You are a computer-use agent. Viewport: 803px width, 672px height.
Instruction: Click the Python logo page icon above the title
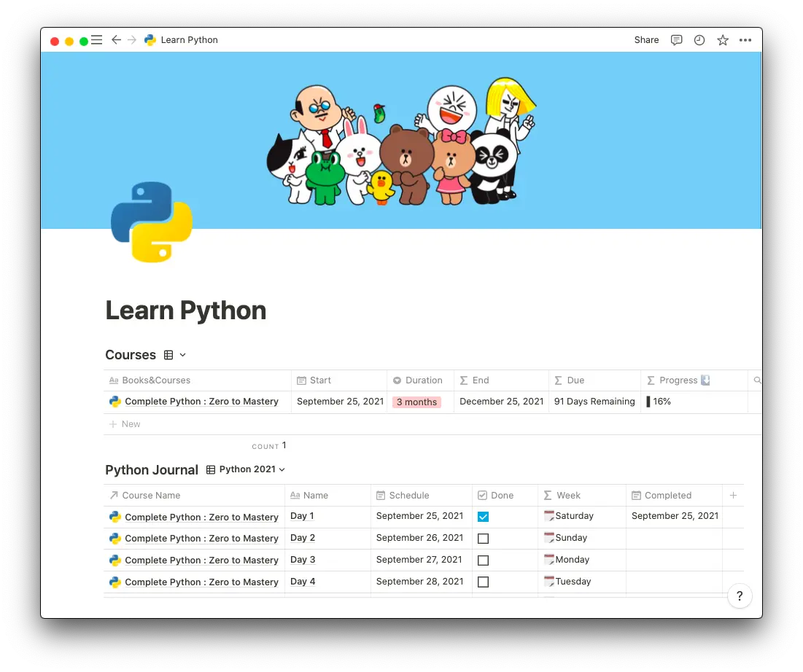click(x=151, y=221)
